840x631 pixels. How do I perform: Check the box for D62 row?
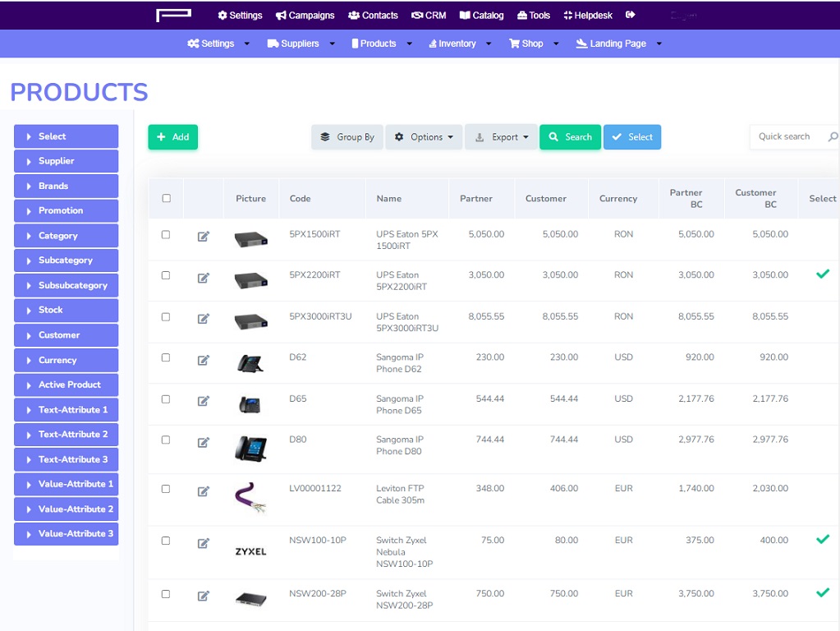point(166,357)
